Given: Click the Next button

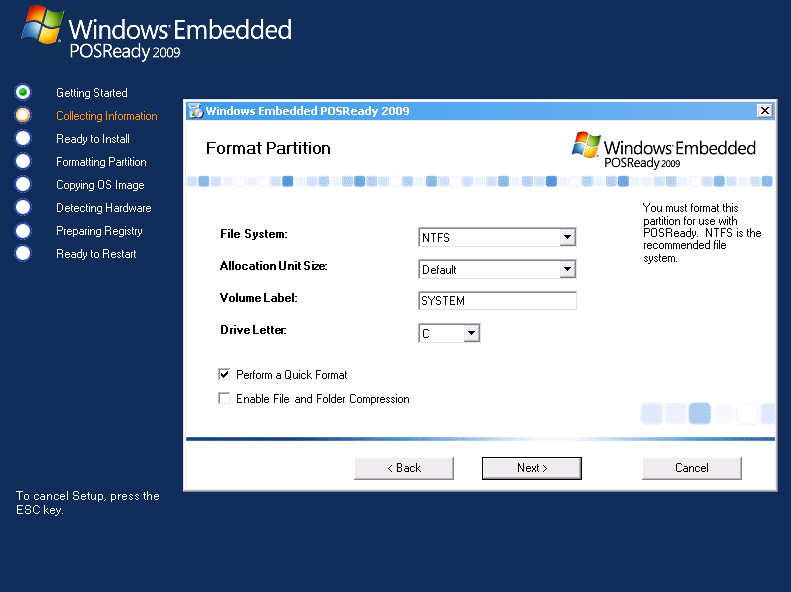Looking at the screenshot, I should (532, 468).
